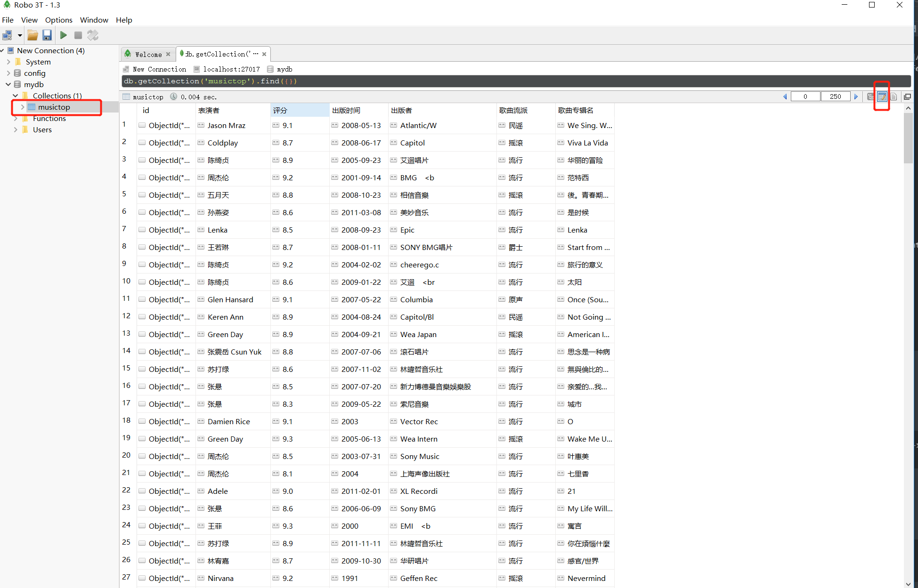Image resolution: width=918 pixels, height=588 pixels.
Task: Click the 歌曲专辑名 column header
Action: click(x=585, y=110)
